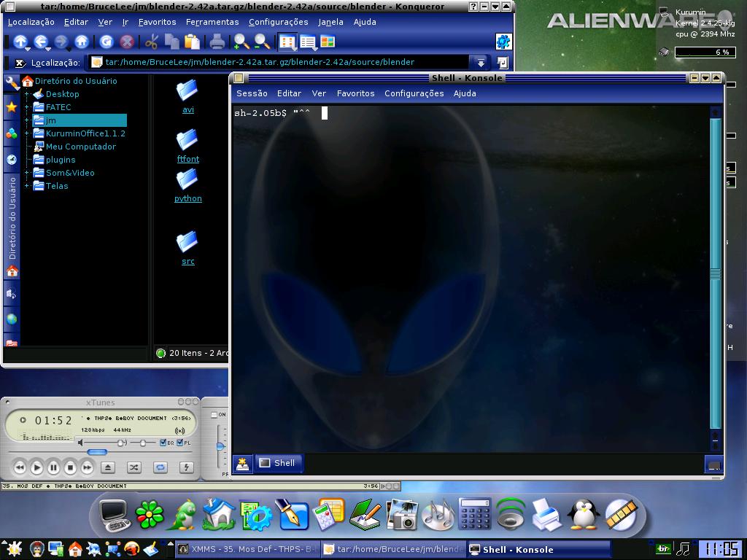Pause playback in xTunes
The height and width of the screenshot is (560, 747).
tap(53, 467)
